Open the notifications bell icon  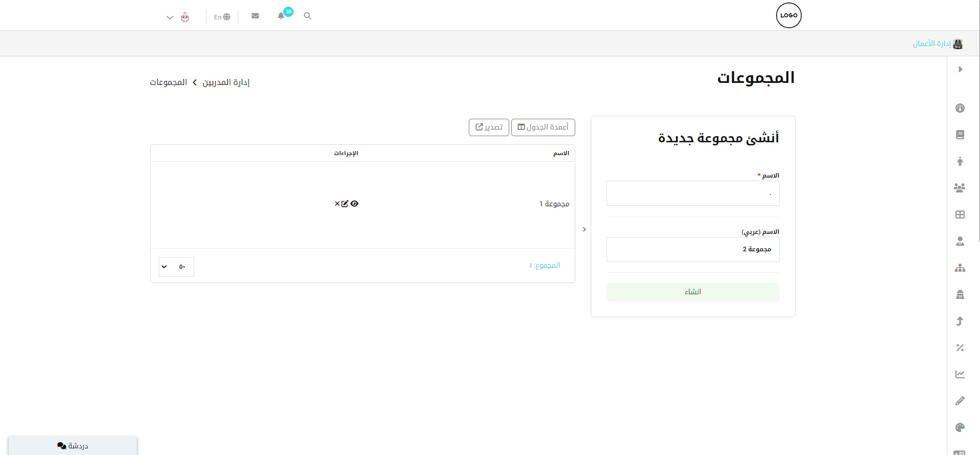(281, 16)
